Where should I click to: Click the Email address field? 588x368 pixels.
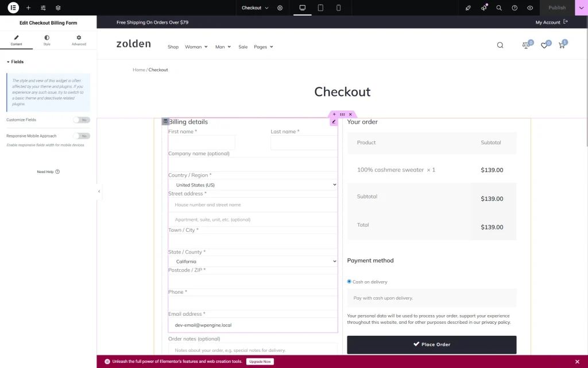[253, 325]
